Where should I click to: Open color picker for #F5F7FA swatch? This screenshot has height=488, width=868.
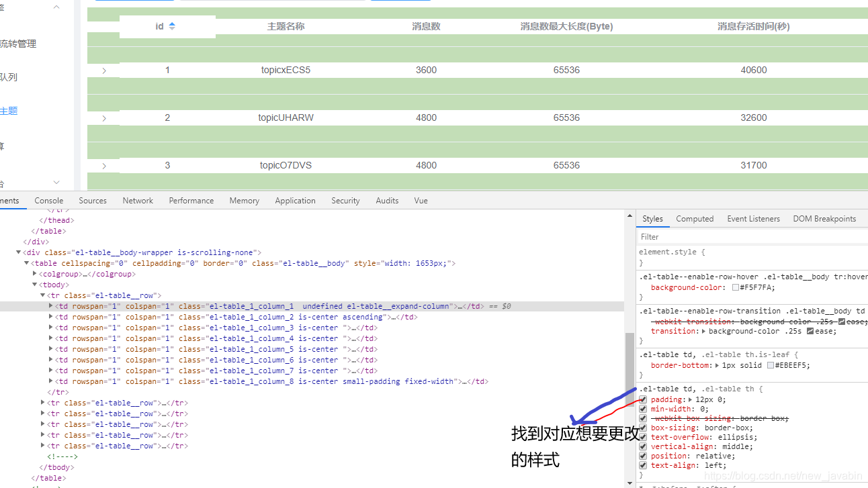(736, 287)
